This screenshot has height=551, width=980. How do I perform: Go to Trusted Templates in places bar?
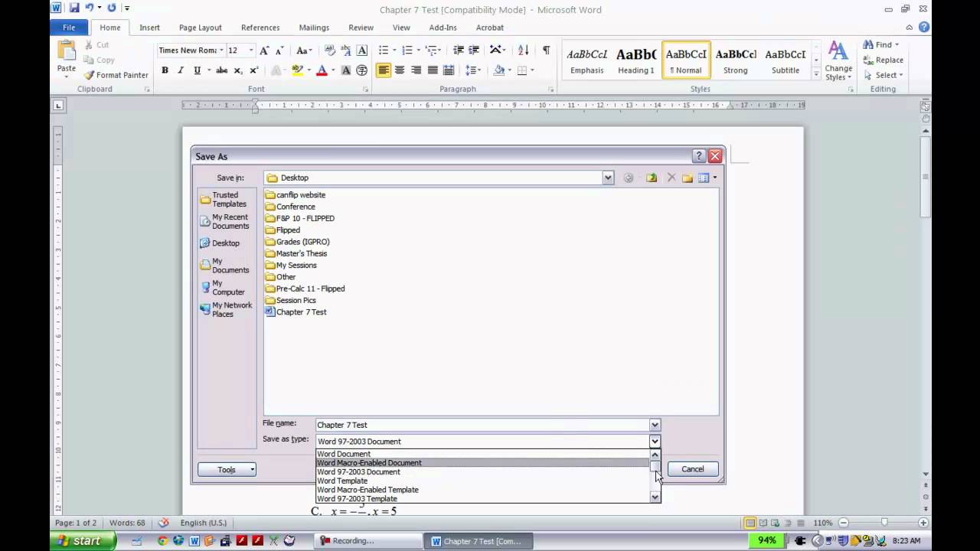pos(224,200)
